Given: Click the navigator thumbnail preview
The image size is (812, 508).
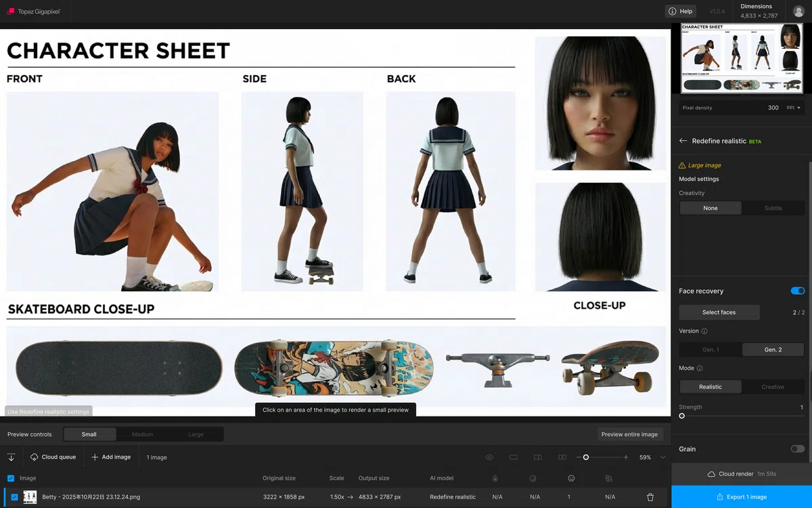Looking at the screenshot, I should point(741,58).
